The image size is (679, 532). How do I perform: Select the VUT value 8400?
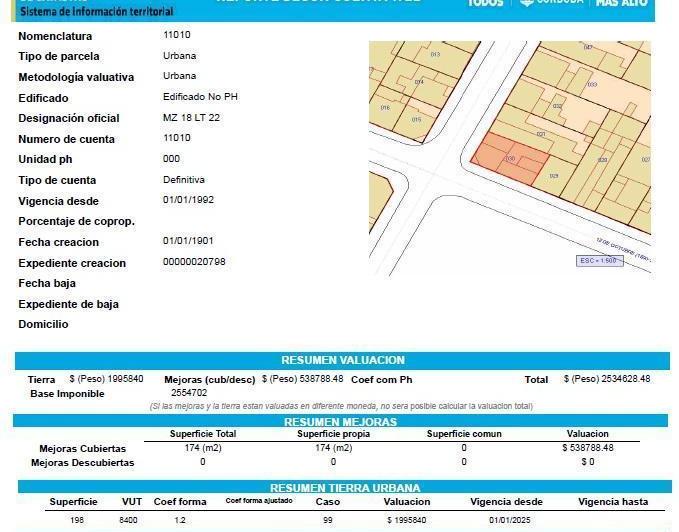pos(128,520)
